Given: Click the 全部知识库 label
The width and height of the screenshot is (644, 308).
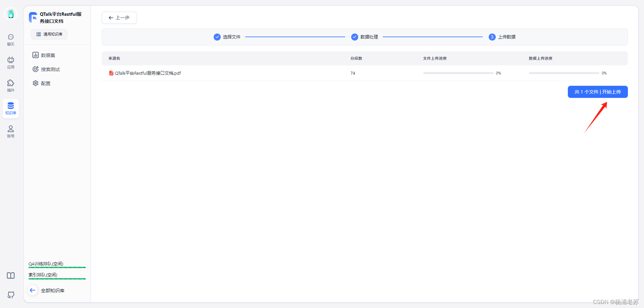Looking at the screenshot, I should tap(53, 291).
